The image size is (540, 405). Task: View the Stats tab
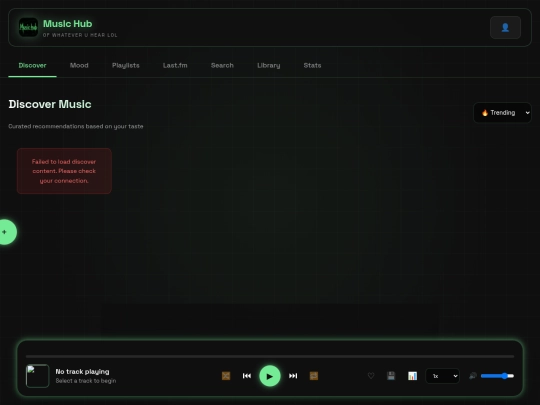(312, 65)
